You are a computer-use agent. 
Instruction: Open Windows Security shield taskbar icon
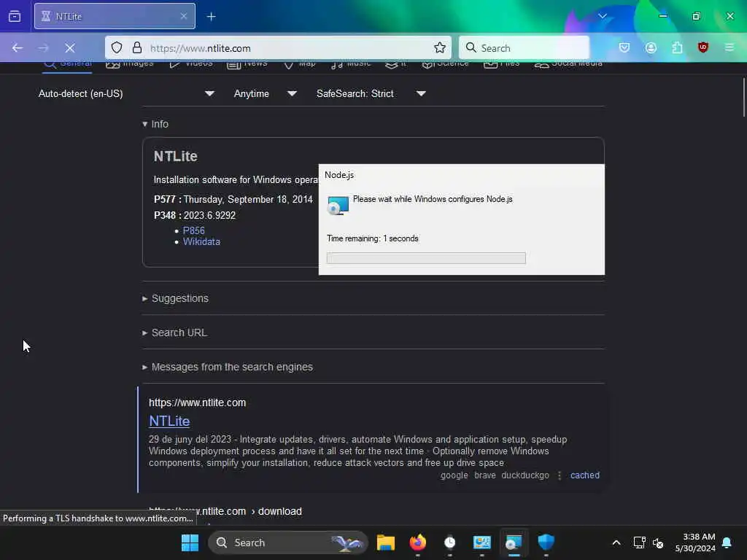(546, 542)
